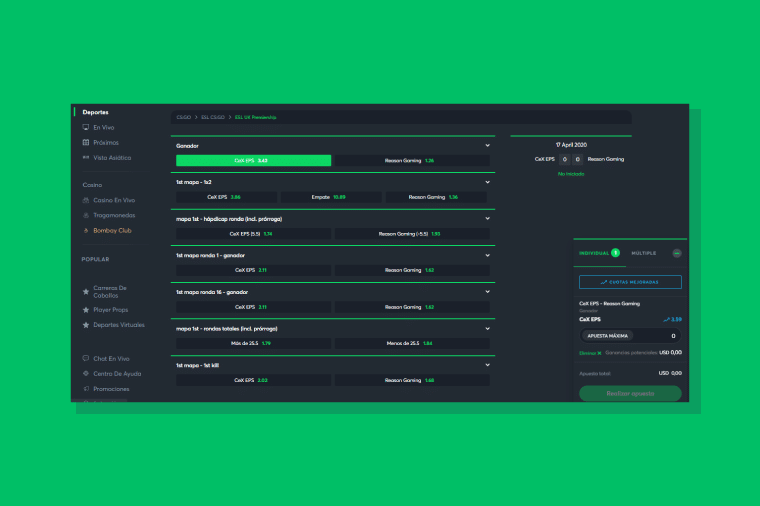The width and height of the screenshot is (760, 506).
Task: Collapse mapa 1st hándicap ronda market
Action: click(x=488, y=219)
